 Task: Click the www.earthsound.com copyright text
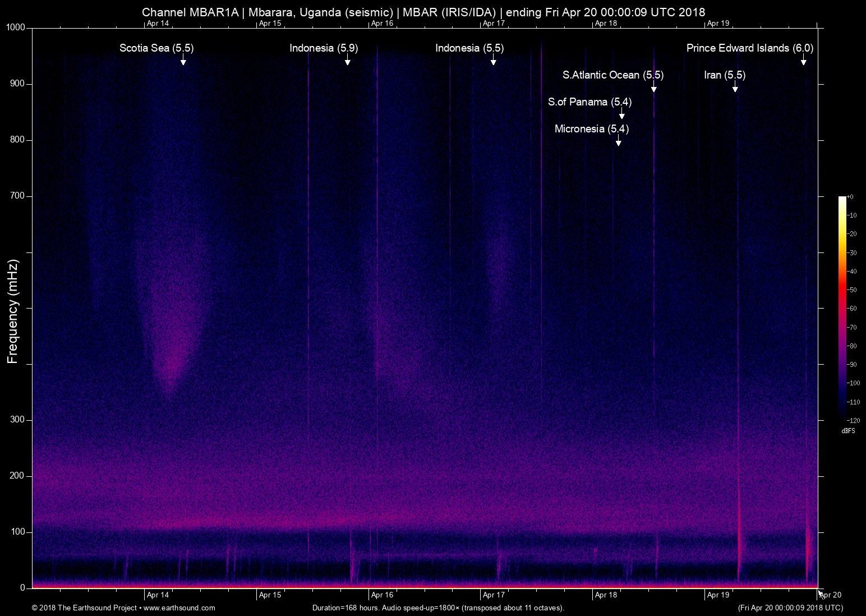[x=123, y=608]
